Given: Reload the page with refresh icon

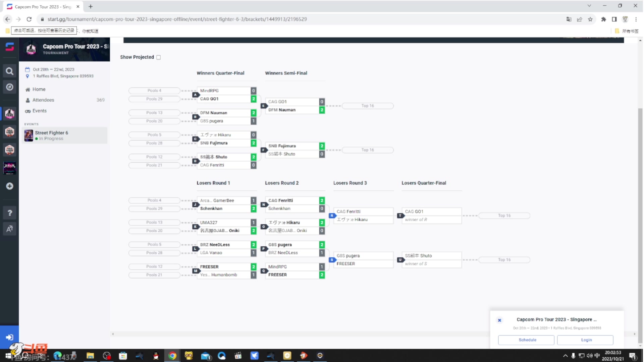Looking at the screenshot, I should pos(29,19).
